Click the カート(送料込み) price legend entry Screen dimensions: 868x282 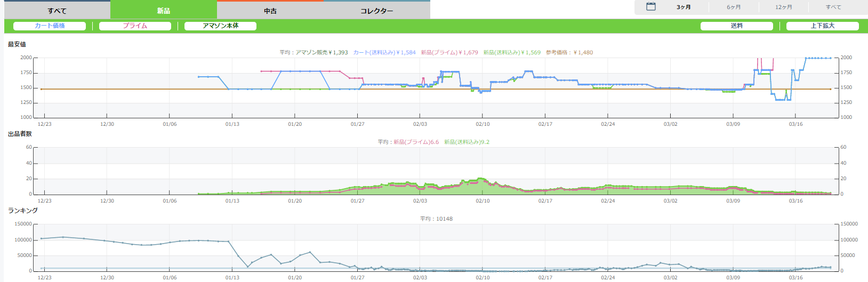pos(384,52)
